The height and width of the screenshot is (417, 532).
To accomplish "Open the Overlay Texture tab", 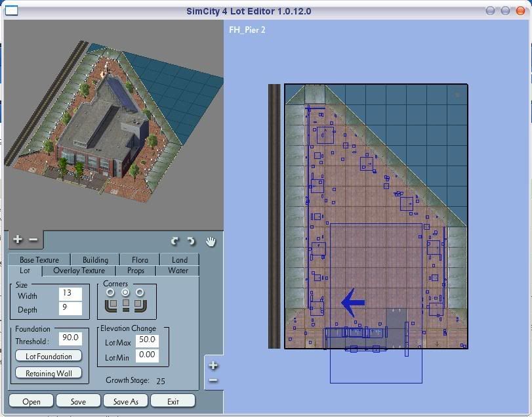I will (79, 271).
